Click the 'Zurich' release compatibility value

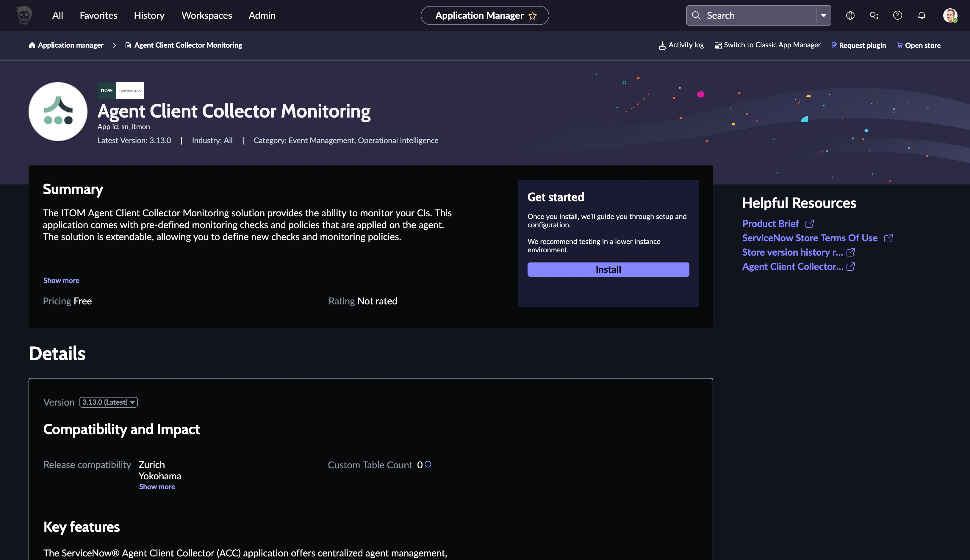pos(151,464)
